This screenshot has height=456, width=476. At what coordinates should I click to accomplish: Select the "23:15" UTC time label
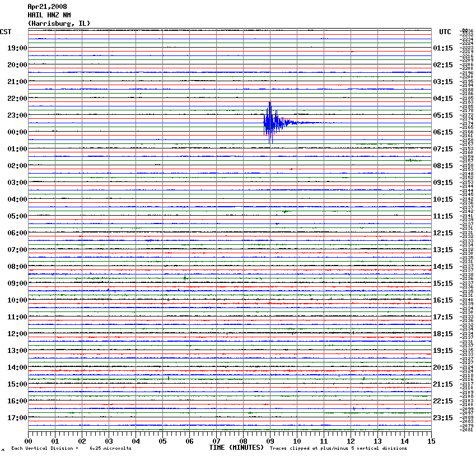coord(443,418)
